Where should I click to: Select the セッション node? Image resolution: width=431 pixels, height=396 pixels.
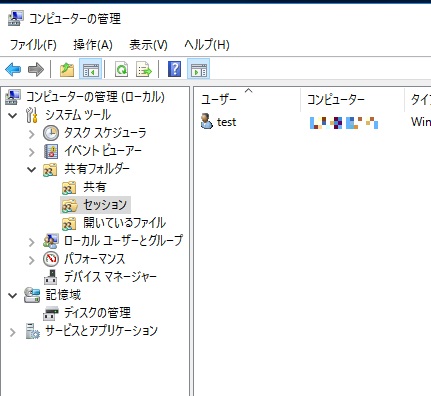105,205
